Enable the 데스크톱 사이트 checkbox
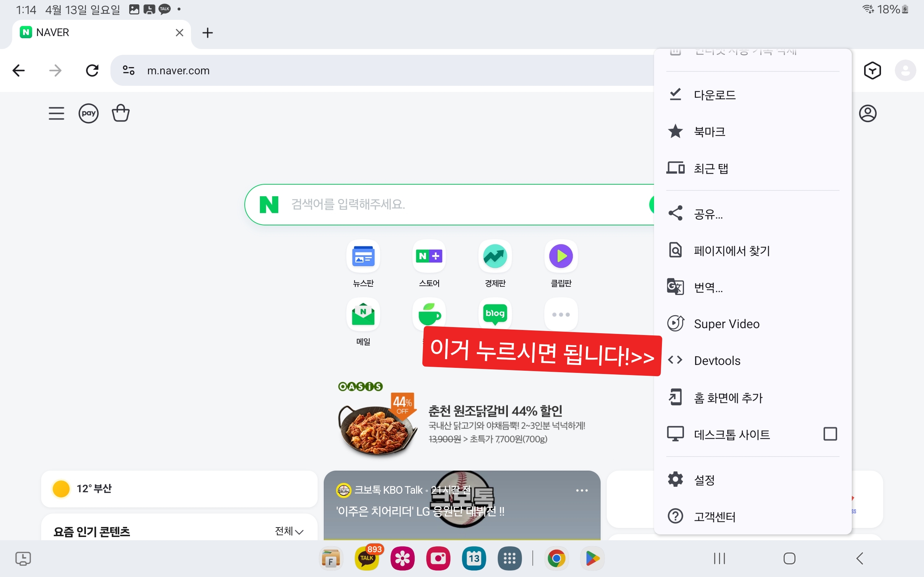 830,434
